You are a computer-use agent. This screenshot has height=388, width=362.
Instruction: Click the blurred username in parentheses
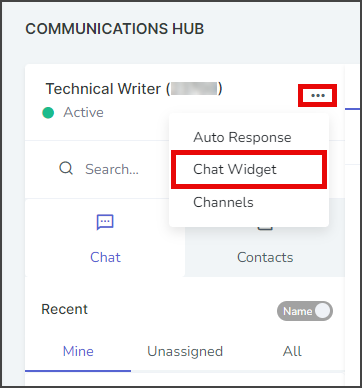tap(194, 89)
